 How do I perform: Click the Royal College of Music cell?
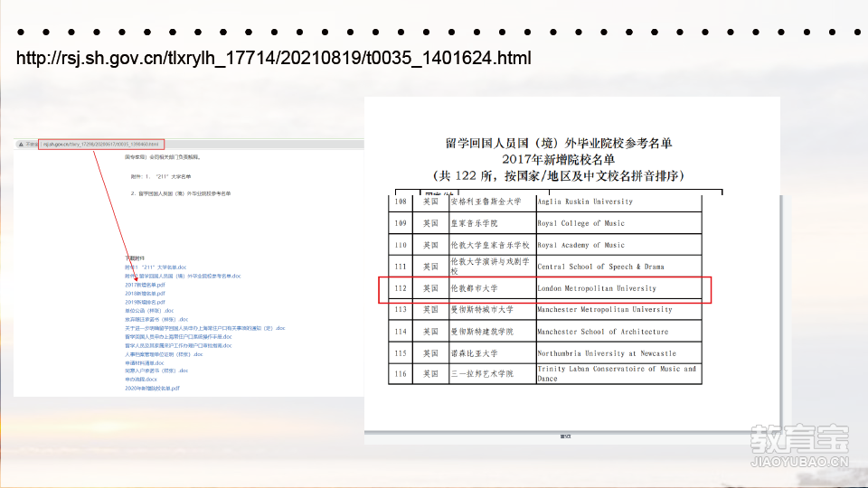point(618,223)
